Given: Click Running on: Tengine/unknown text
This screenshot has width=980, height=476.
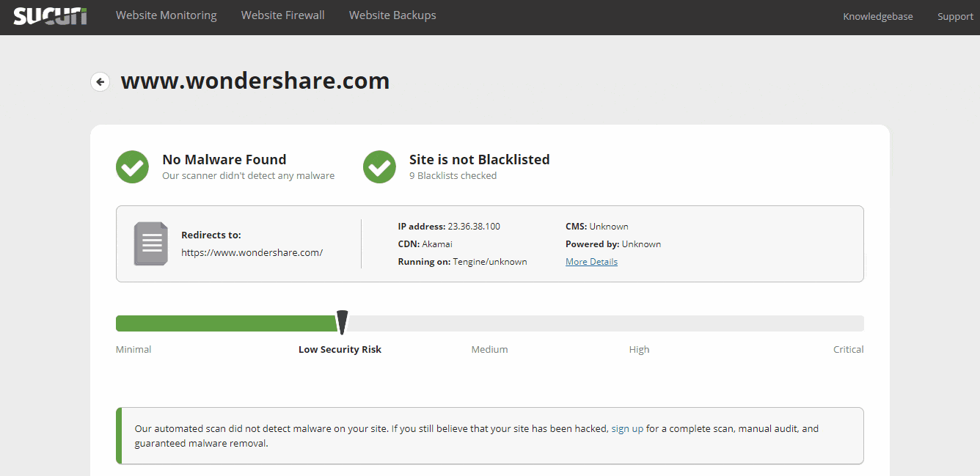Looking at the screenshot, I should [462, 262].
